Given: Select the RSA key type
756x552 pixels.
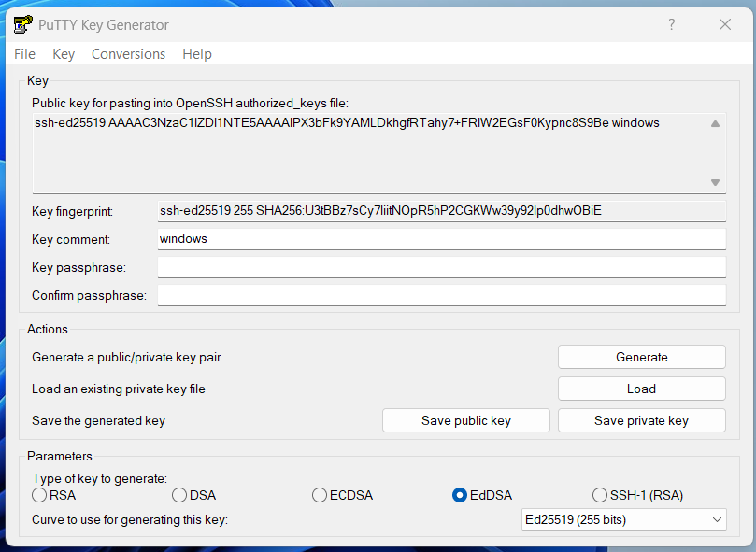Looking at the screenshot, I should [39, 495].
